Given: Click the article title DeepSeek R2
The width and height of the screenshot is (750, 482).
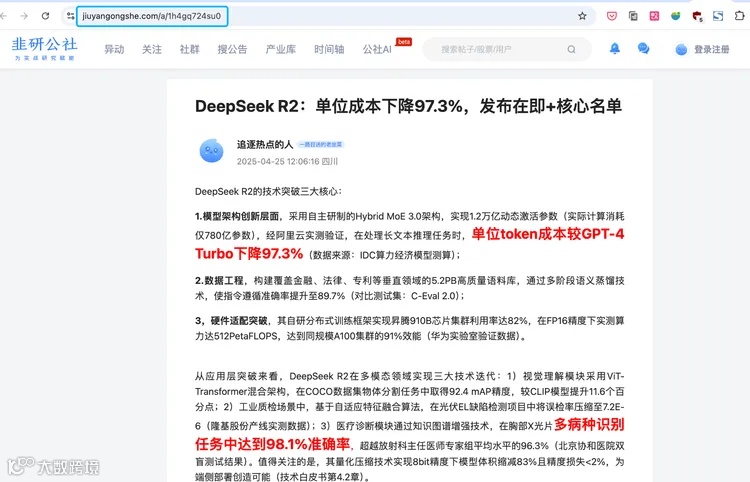Looking at the screenshot, I should (x=408, y=106).
